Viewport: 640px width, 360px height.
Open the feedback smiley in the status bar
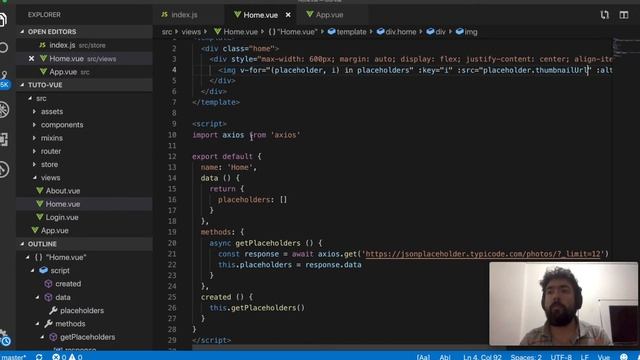click(x=624, y=357)
